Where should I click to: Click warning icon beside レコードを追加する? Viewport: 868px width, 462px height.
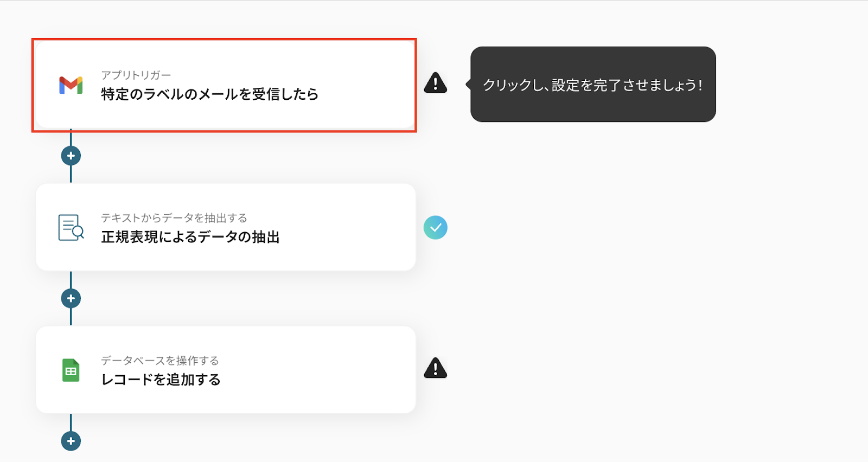435,369
